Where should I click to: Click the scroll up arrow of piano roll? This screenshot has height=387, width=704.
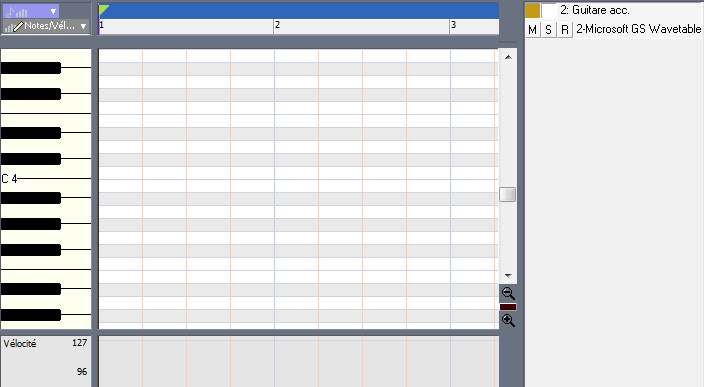coord(508,57)
